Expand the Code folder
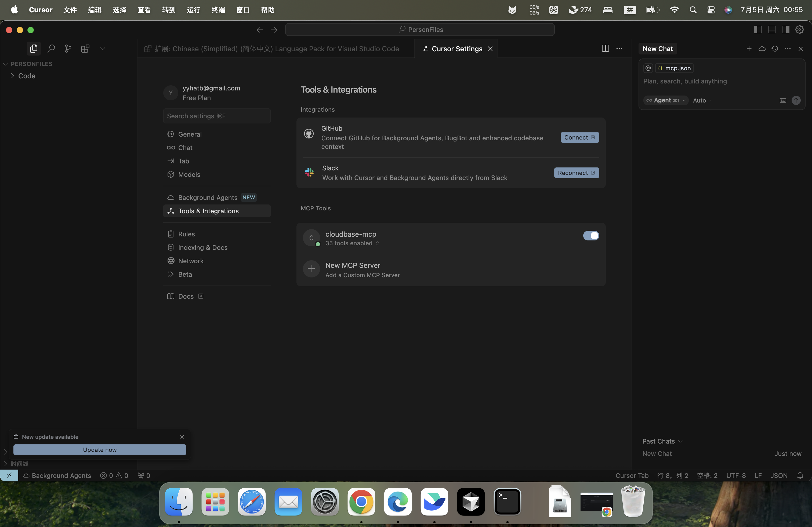The height and width of the screenshot is (527, 812). 27,76
